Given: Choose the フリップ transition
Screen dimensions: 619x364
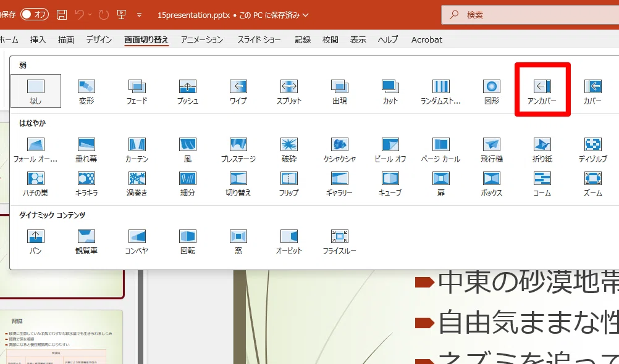Looking at the screenshot, I should click(x=289, y=184).
